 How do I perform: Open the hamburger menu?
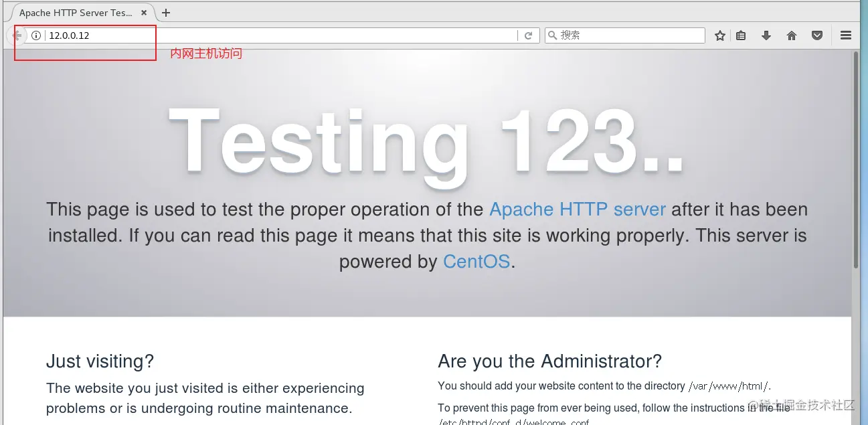[846, 35]
